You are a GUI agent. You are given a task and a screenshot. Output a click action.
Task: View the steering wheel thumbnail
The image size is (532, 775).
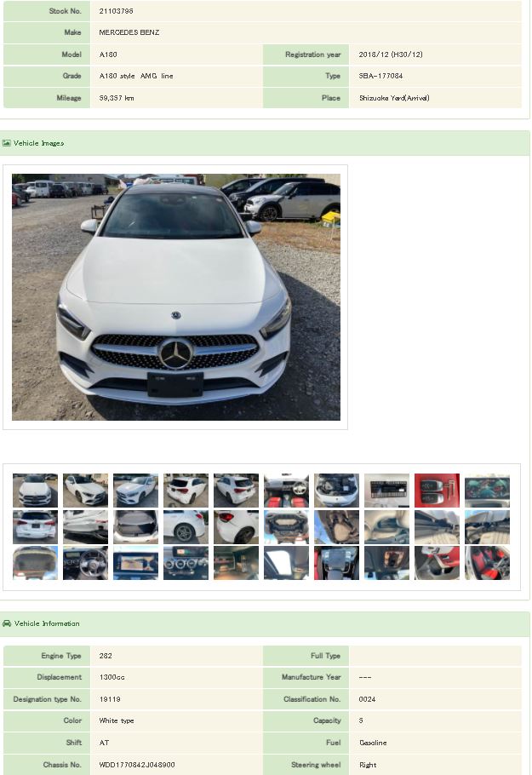tap(85, 563)
